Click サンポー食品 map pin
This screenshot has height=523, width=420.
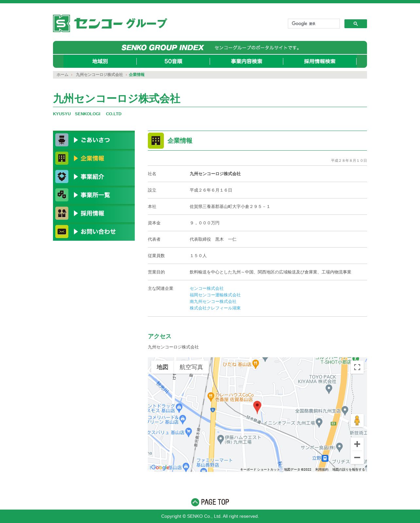pos(340,447)
